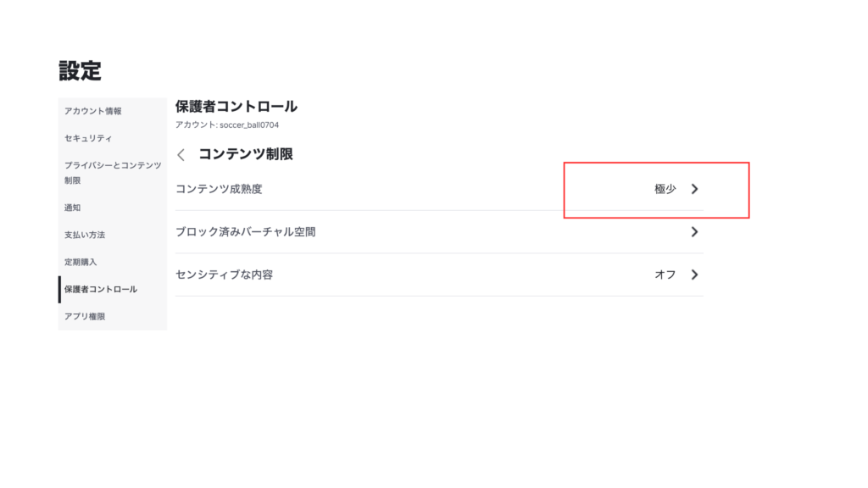
Task: Switch to the 通知 settings section
Action: 73,208
